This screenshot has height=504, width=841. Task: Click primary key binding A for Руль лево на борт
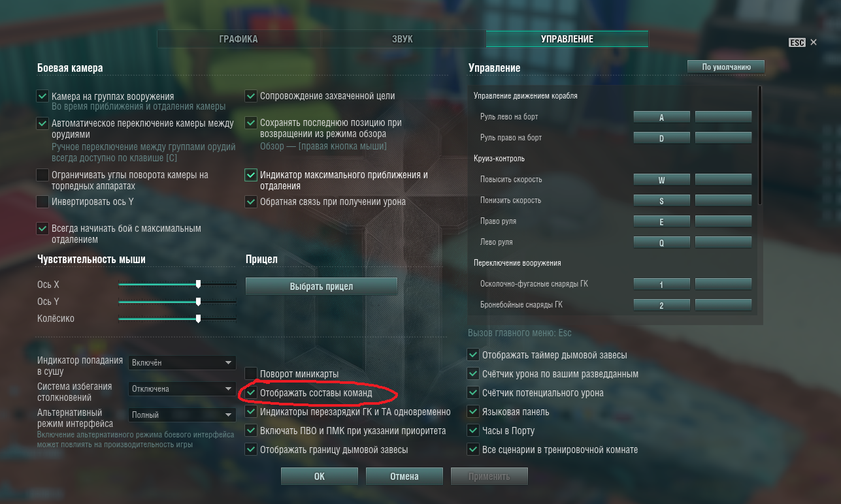pyautogui.click(x=662, y=118)
